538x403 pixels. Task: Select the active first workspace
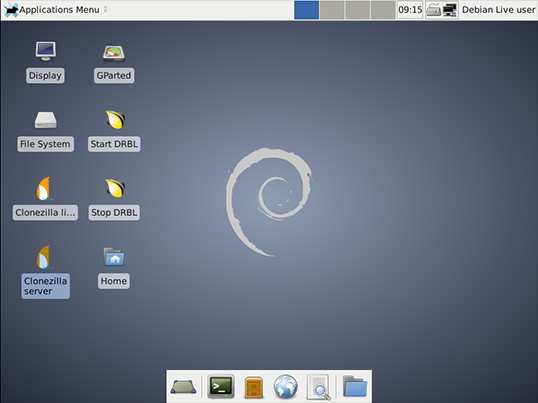click(306, 10)
